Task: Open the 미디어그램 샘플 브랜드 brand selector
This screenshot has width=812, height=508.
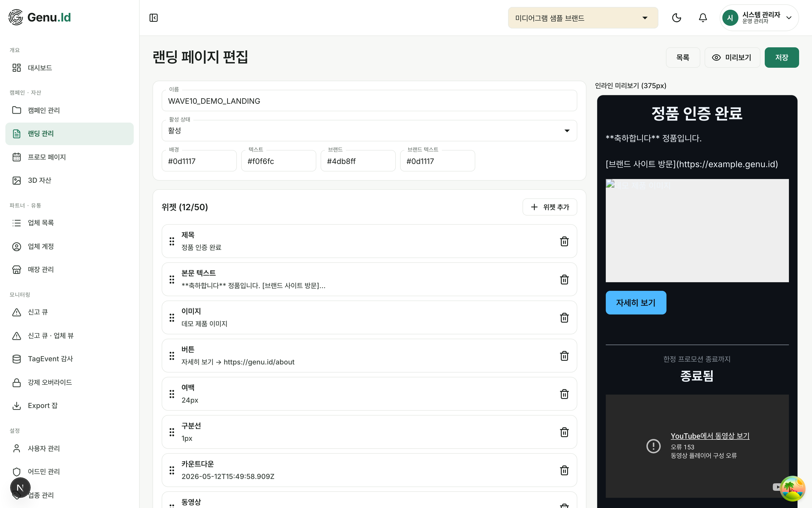Action: (583, 18)
